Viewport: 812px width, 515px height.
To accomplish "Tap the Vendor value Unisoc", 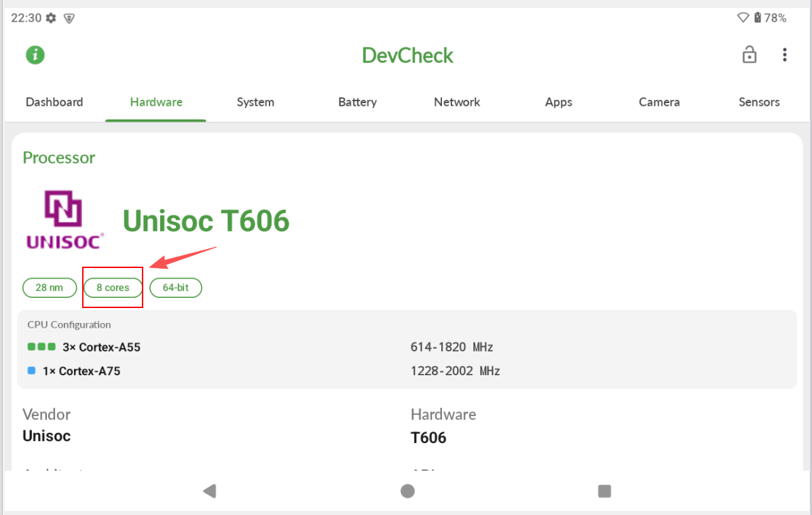I will pos(47,436).
